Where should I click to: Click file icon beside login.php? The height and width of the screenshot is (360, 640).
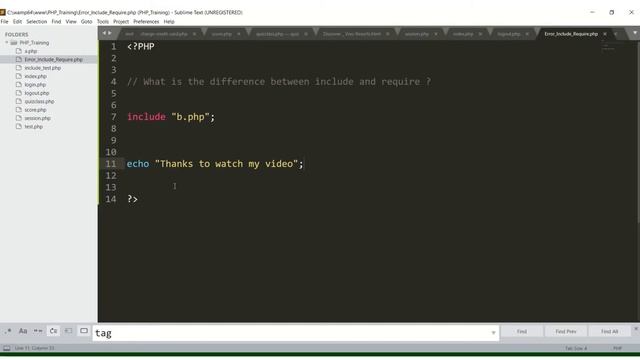pos(18,84)
